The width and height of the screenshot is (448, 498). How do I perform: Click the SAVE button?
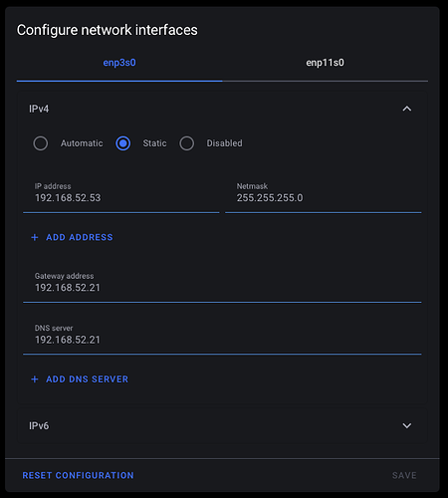[404, 475]
